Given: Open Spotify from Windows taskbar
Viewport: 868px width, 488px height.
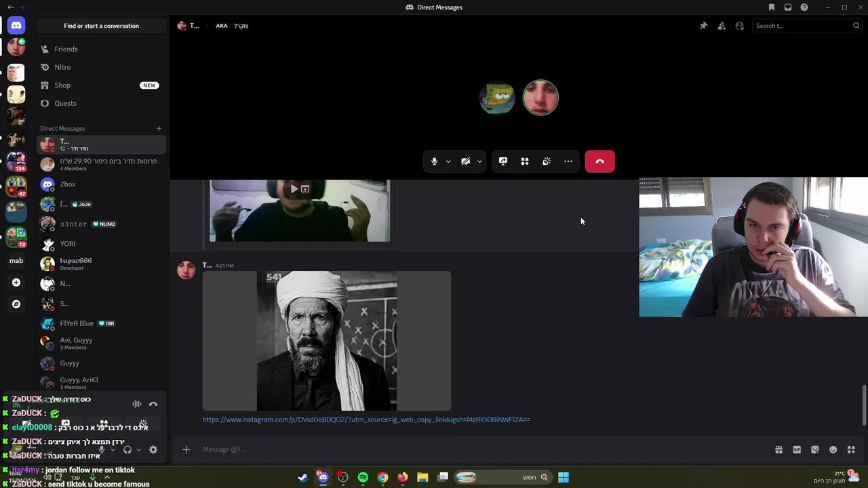Looking at the screenshot, I should (x=363, y=477).
